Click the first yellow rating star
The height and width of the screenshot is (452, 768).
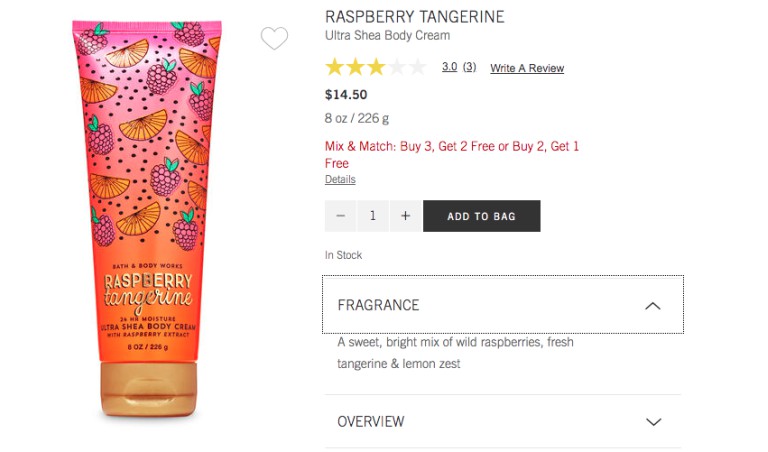pyautogui.click(x=334, y=67)
